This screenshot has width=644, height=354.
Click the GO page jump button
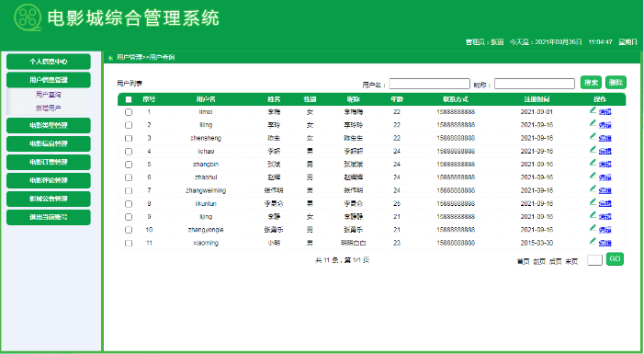[615, 259]
